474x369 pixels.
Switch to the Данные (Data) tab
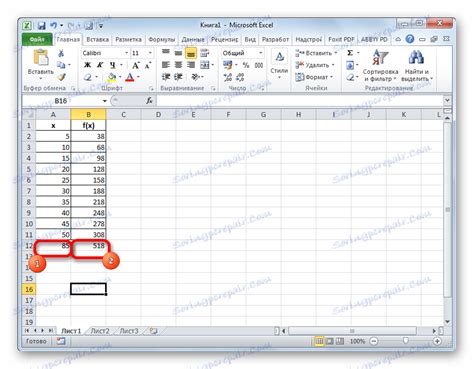(x=193, y=39)
